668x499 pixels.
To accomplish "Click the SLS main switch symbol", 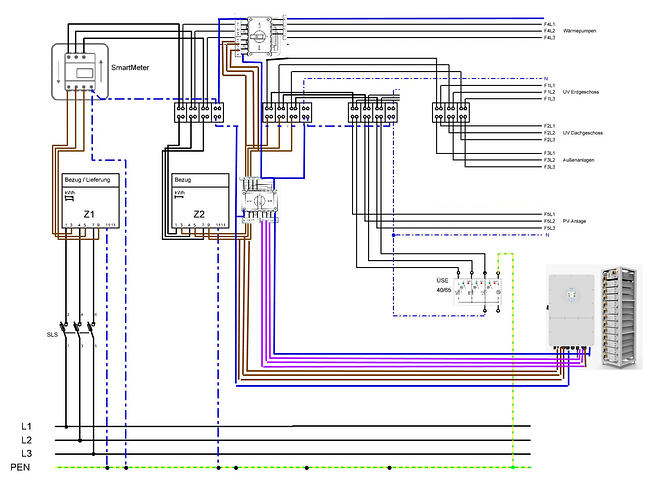I will tap(80, 329).
